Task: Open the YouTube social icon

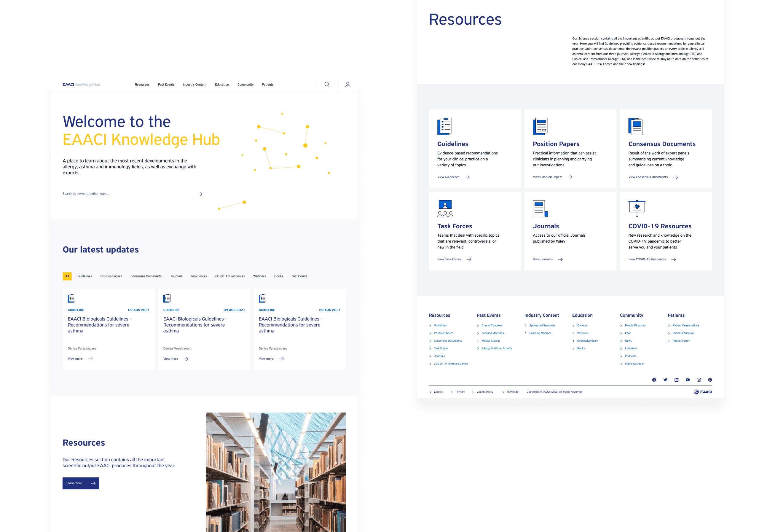Action: coord(688,380)
